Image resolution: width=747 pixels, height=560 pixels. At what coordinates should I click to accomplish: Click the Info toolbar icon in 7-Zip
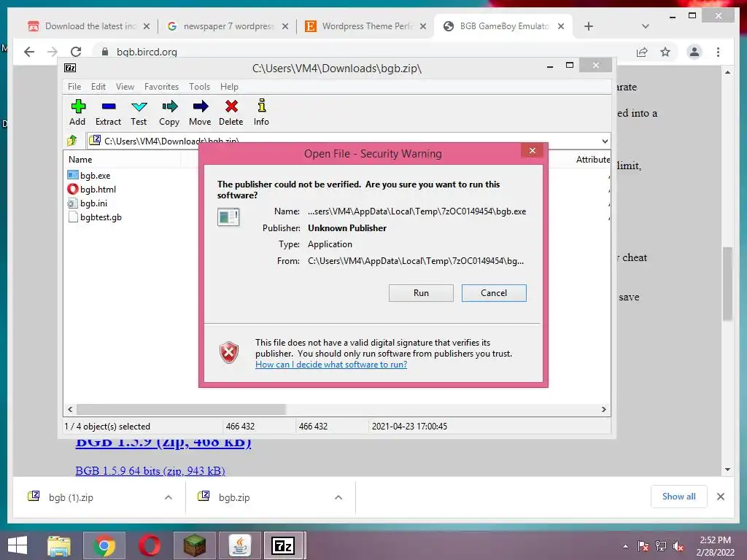click(x=261, y=112)
